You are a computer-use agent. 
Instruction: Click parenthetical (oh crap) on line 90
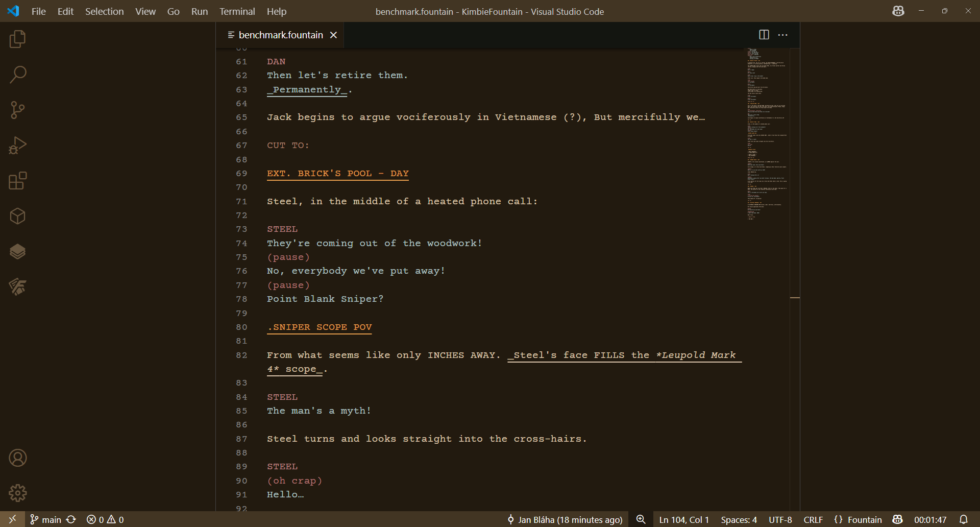295,481
